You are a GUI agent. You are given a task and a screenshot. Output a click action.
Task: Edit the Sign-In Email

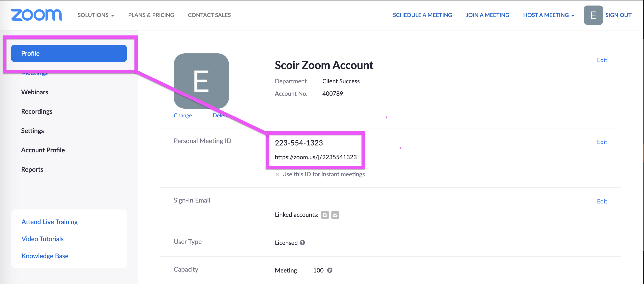(602, 201)
